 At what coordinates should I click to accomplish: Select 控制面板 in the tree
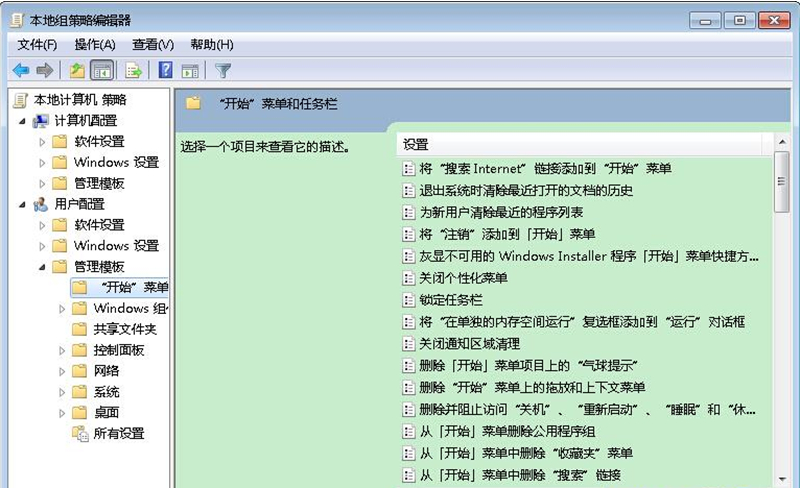tap(118, 350)
